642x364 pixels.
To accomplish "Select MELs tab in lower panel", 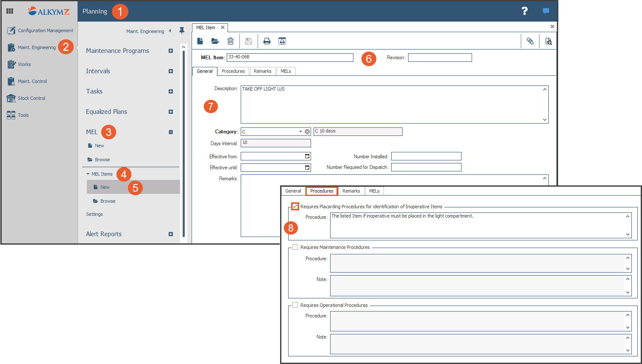I will (374, 191).
